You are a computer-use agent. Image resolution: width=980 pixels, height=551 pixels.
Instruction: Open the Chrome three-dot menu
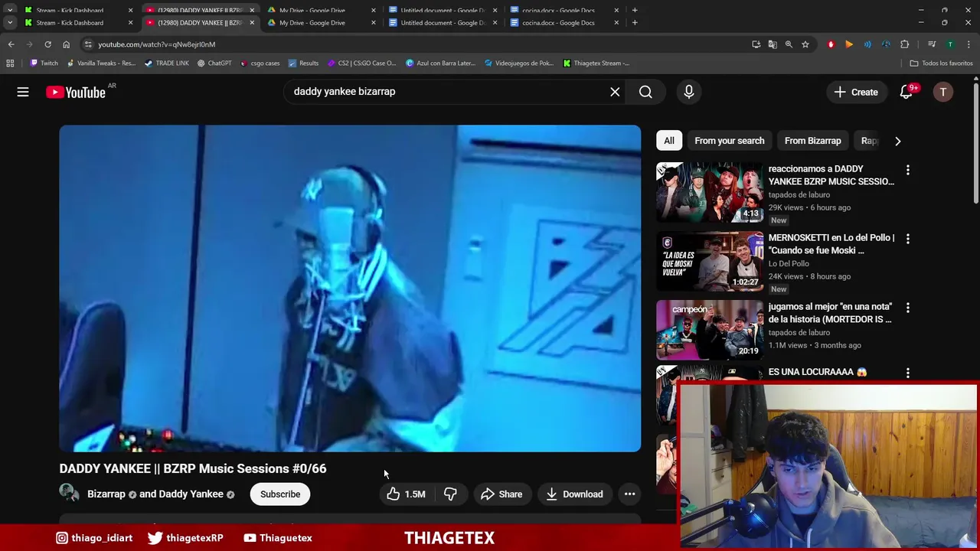pyautogui.click(x=969, y=44)
